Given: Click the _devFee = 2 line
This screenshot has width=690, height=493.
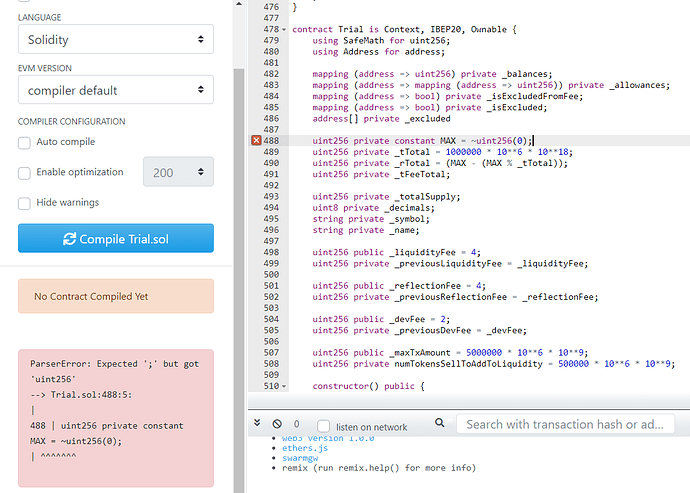Looking at the screenshot, I should pos(381,319).
